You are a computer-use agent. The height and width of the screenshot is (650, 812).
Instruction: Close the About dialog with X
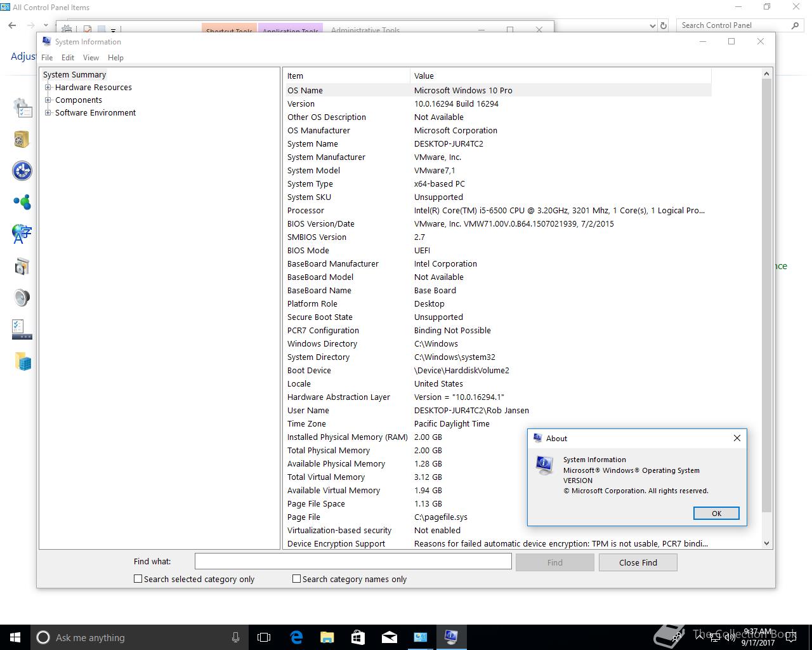tap(737, 438)
